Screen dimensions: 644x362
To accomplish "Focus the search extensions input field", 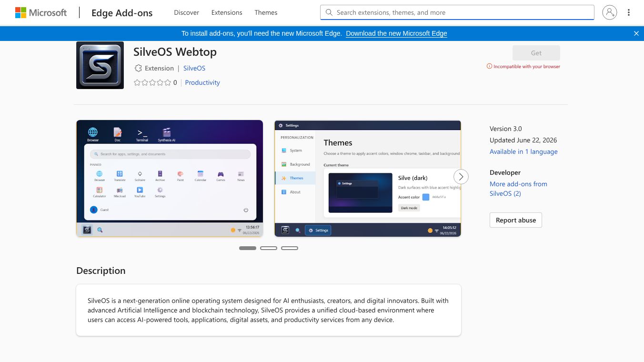I will coord(457,12).
